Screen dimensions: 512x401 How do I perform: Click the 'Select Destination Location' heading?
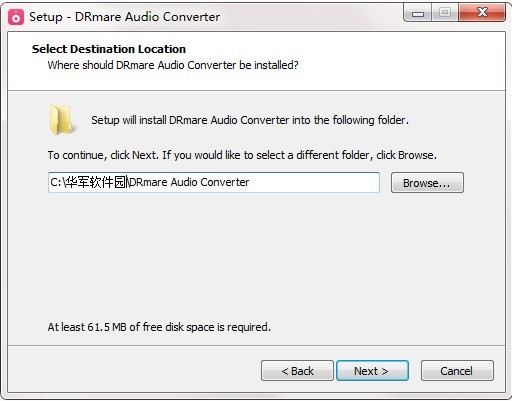tap(109, 49)
